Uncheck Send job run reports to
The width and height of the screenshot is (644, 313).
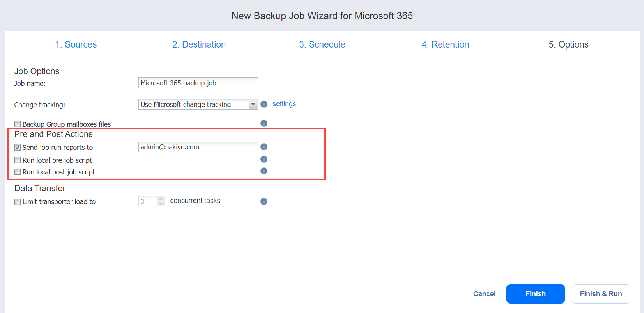pos(18,147)
